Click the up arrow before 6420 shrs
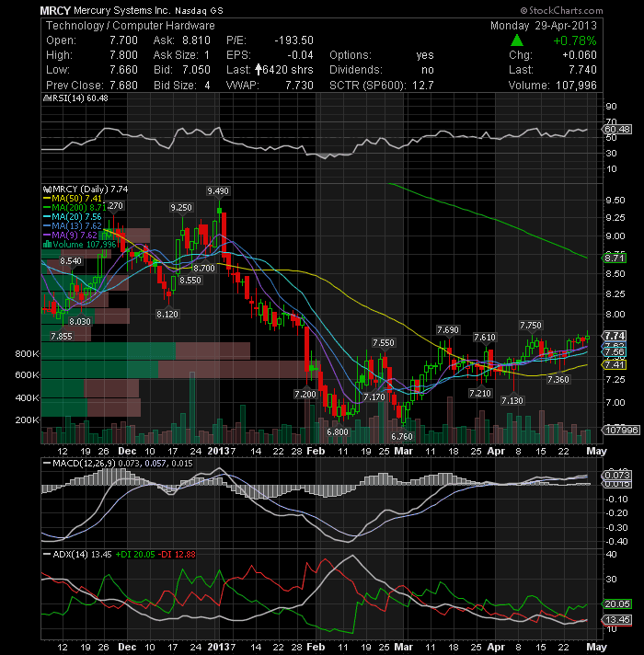Screen dimensions: 644x655 point(259,69)
